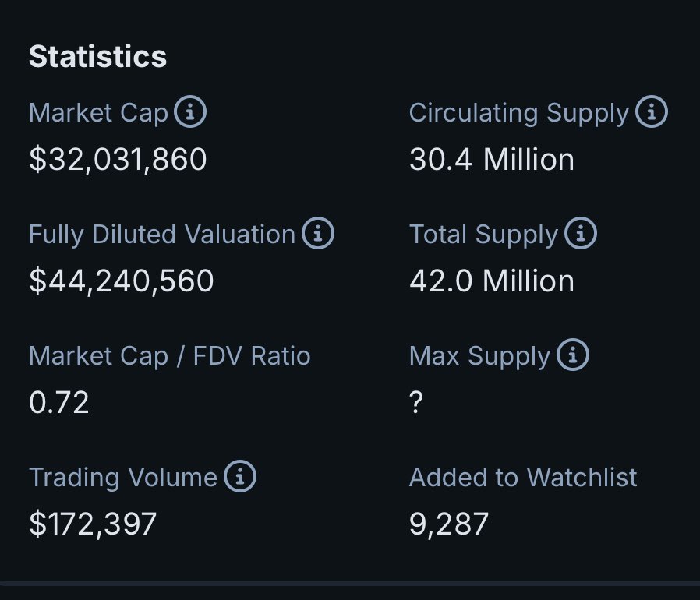Tap the Circulating Supply label text
The height and width of the screenshot is (600, 700).
(x=519, y=113)
